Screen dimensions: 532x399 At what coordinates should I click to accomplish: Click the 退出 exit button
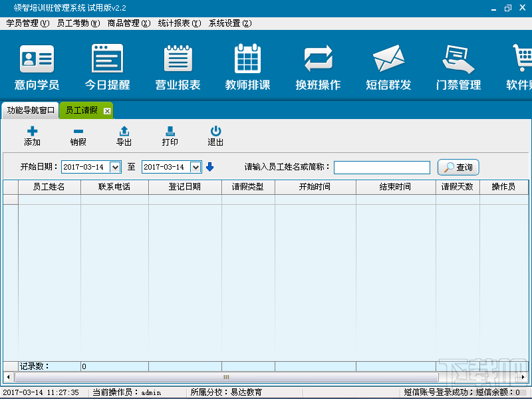pos(215,136)
